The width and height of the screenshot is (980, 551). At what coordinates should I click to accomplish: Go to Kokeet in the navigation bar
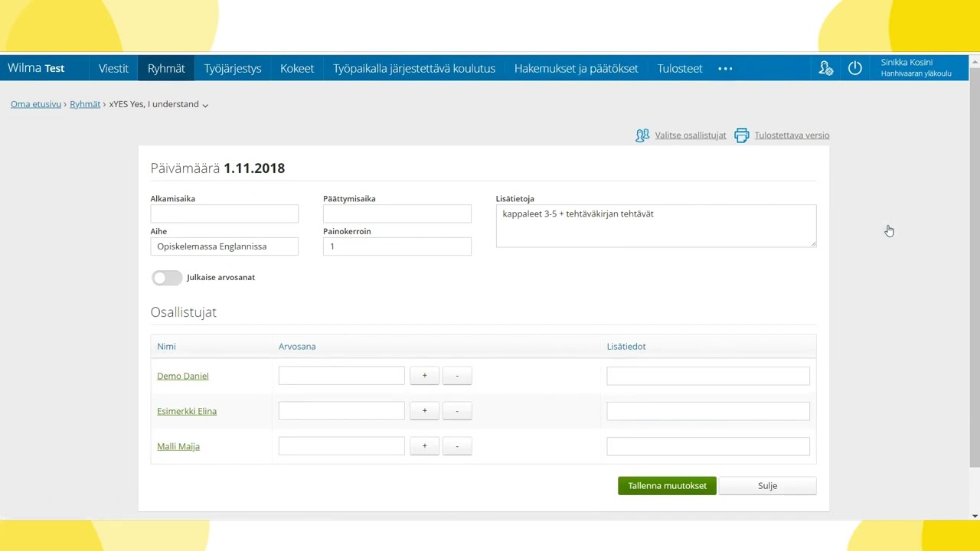[x=297, y=68]
